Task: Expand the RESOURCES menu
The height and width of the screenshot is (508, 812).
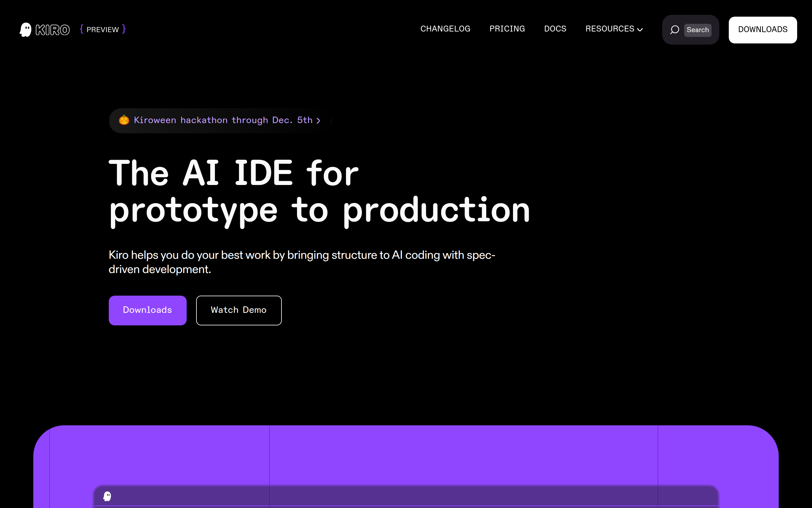Action: tap(610, 29)
